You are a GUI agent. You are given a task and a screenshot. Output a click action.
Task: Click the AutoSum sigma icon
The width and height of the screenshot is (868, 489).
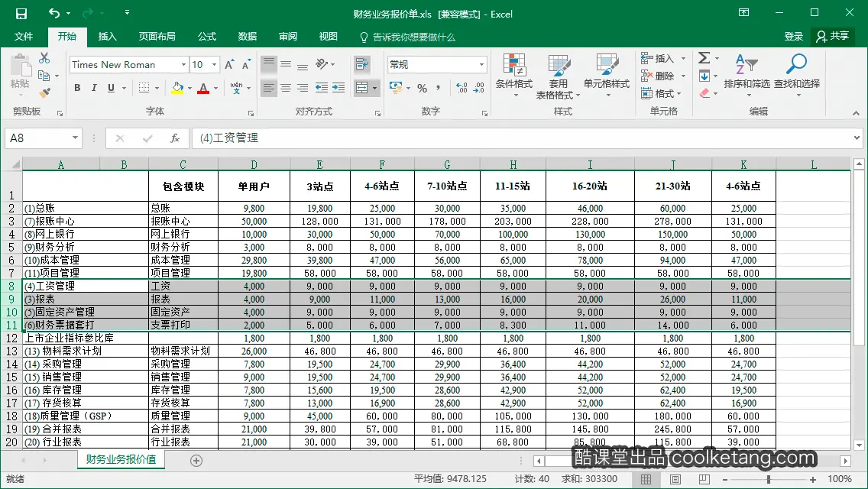(704, 57)
